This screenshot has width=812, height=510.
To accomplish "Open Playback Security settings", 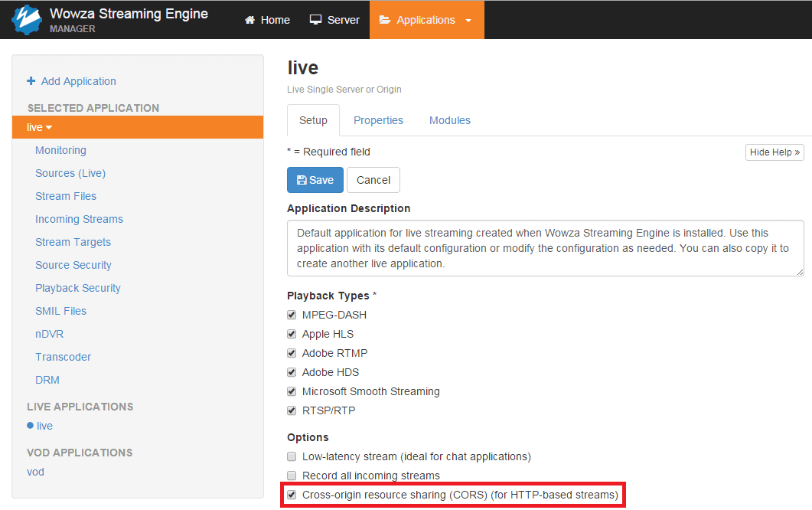I will click(x=77, y=288).
